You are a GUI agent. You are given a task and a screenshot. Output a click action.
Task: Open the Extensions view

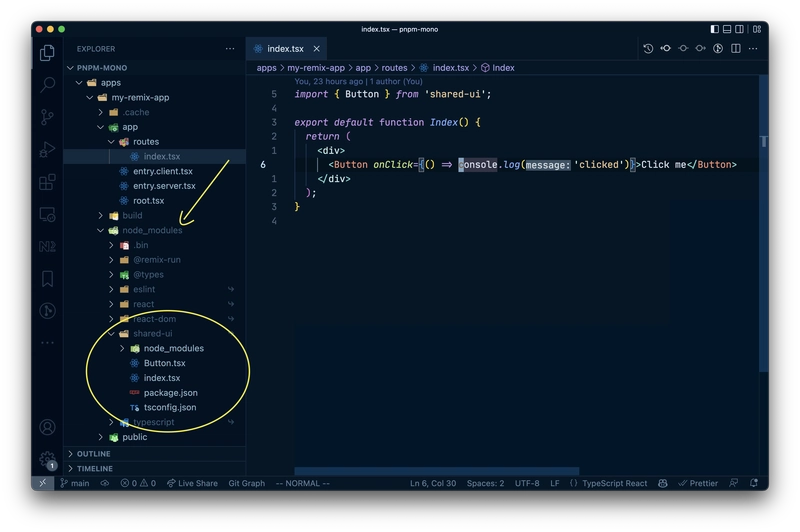coord(47,182)
